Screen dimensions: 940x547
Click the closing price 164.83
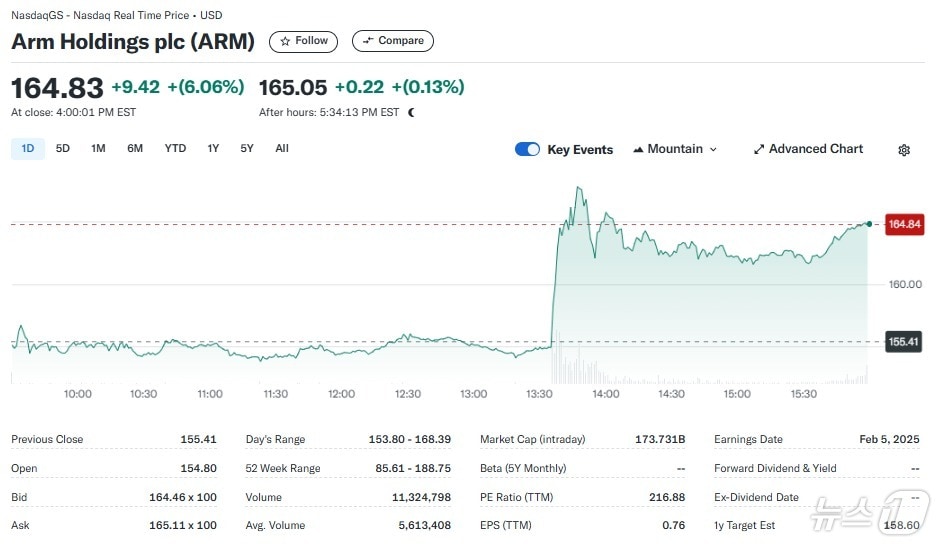pyautogui.click(x=58, y=88)
